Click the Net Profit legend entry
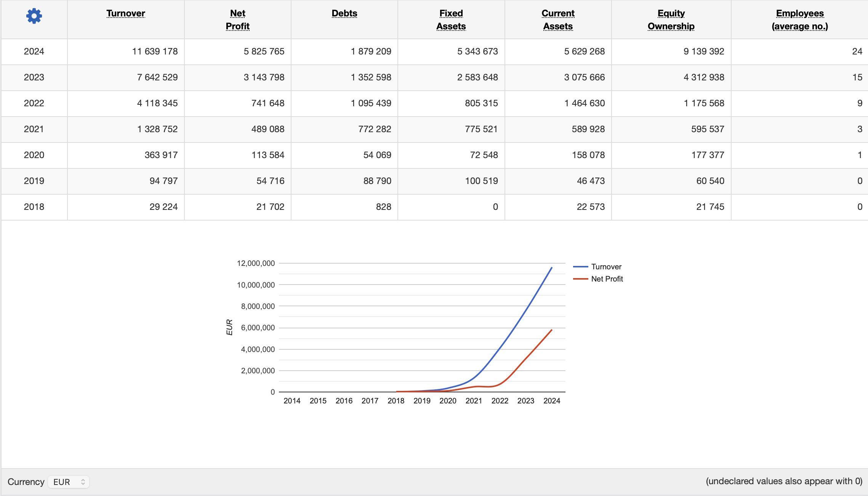Image resolution: width=868 pixels, height=496 pixels. pos(607,279)
